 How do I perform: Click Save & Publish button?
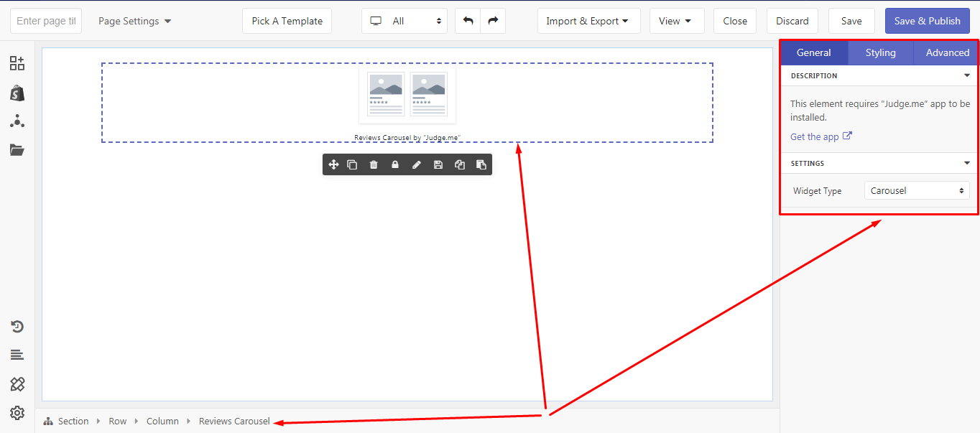pyautogui.click(x=927, y=21)
